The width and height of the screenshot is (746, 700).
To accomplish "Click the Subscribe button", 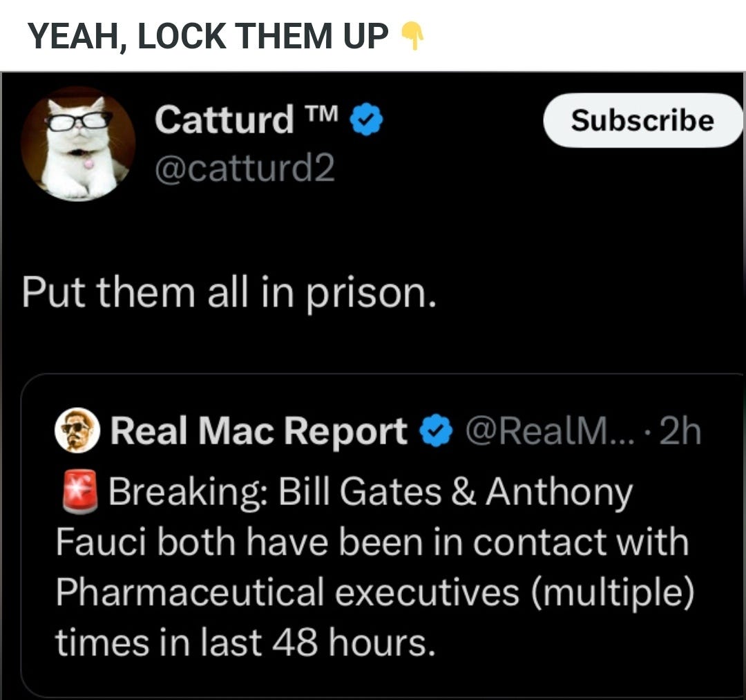I will point(643,120).
